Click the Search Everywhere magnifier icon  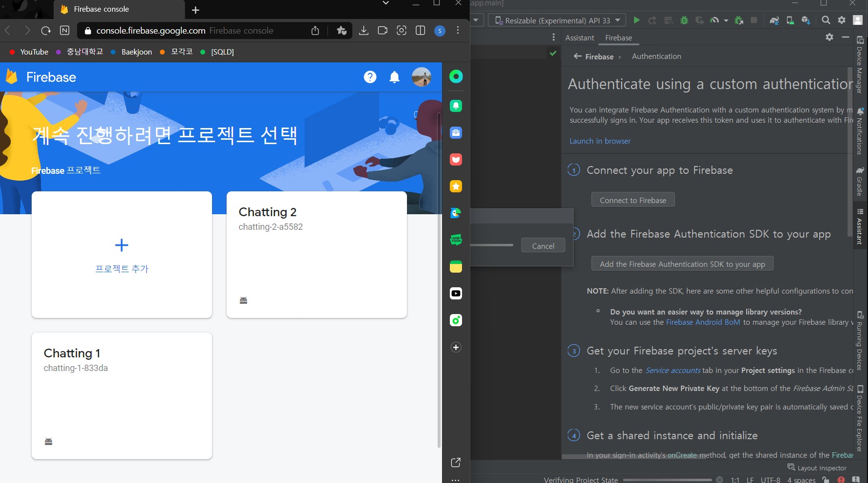click(x=826, y=20)
